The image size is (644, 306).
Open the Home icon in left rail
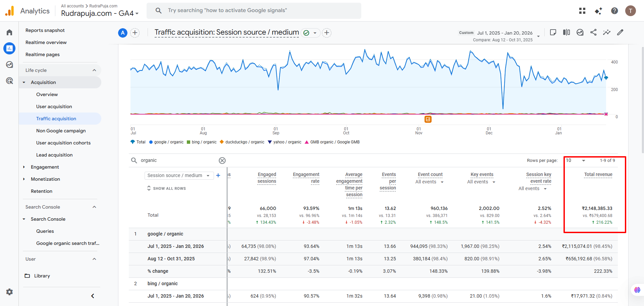tap(9, 32)
